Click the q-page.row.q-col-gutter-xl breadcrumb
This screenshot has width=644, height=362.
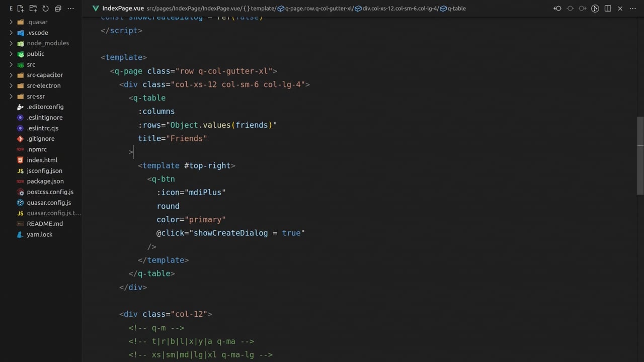(315, 9)
